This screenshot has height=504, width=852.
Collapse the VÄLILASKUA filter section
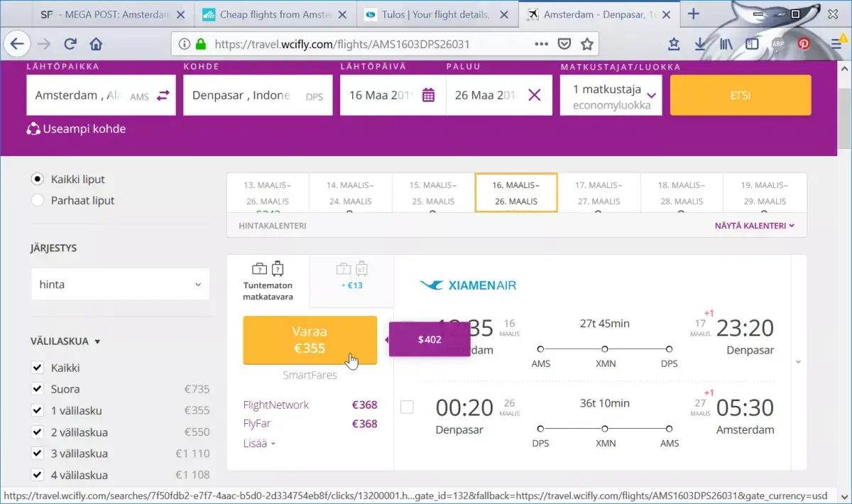[x=65, y=341]
